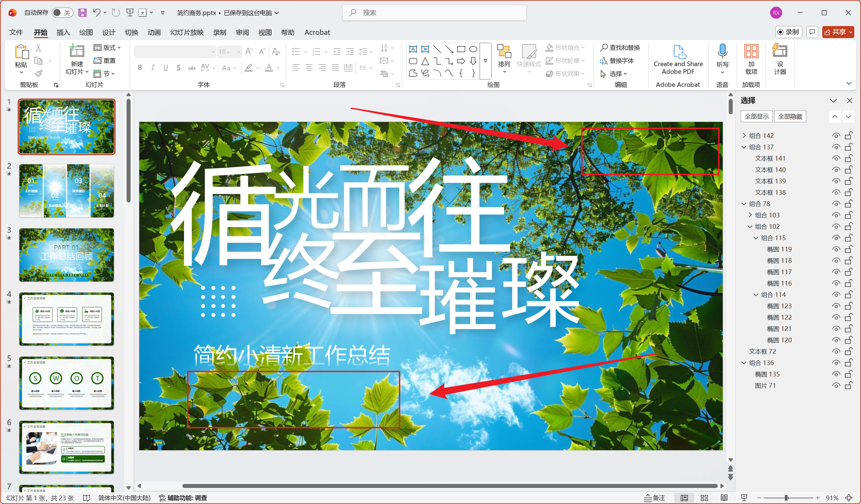Click the 共享 share button

coord(838,32)
